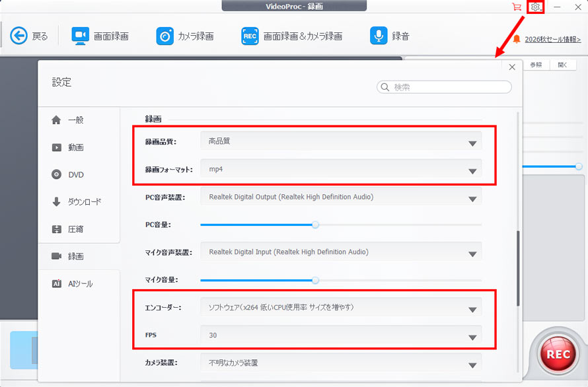Open the 動画 (Video) sidebar icon
Image resolution: width=588 pixels, height=387 pixels.
[x=56, y=147]
